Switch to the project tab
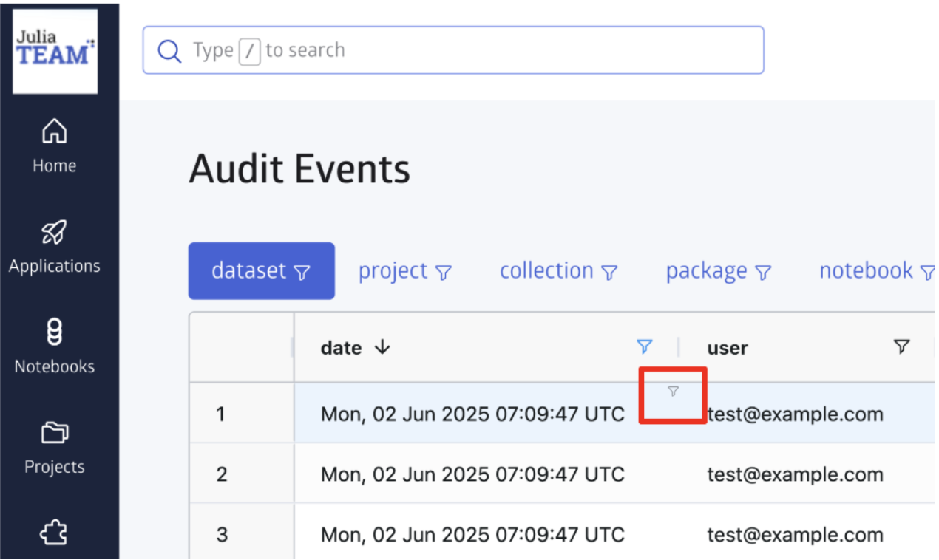 tap(404, 271)
